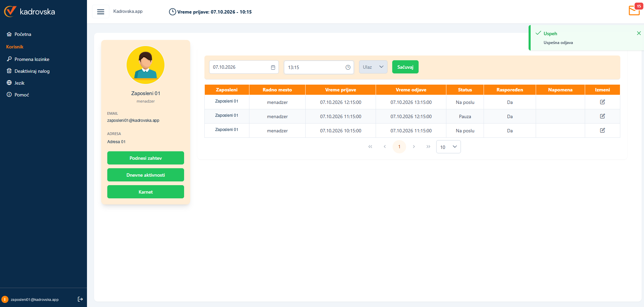Open the hamburger menu icon

(101, 12)
